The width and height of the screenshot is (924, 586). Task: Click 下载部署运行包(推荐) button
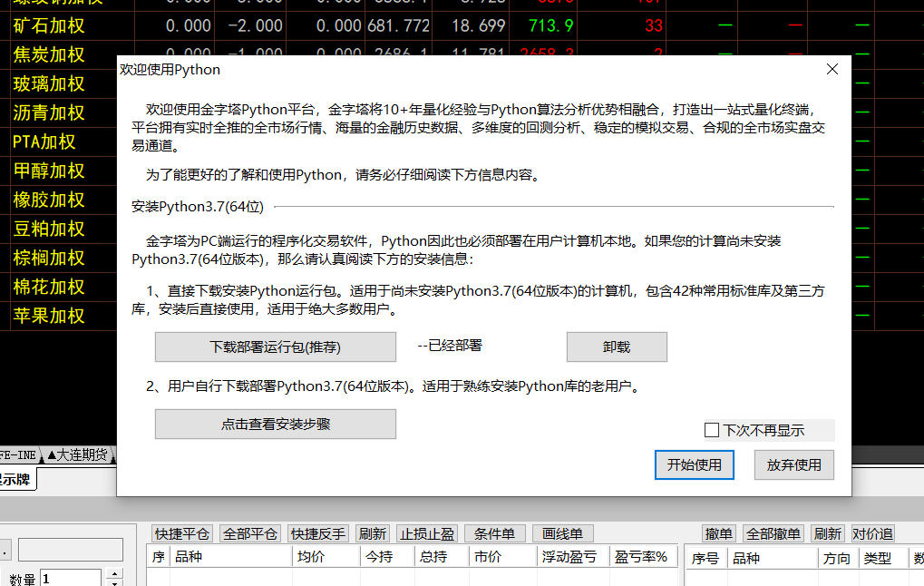[x=275, y=347]
